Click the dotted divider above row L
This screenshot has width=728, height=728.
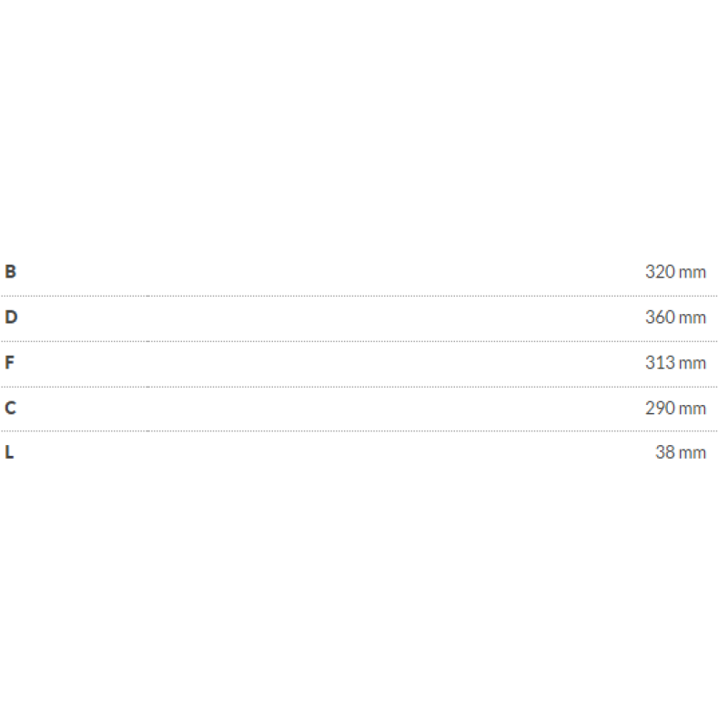pyautogui.click(x=364, y=431)
